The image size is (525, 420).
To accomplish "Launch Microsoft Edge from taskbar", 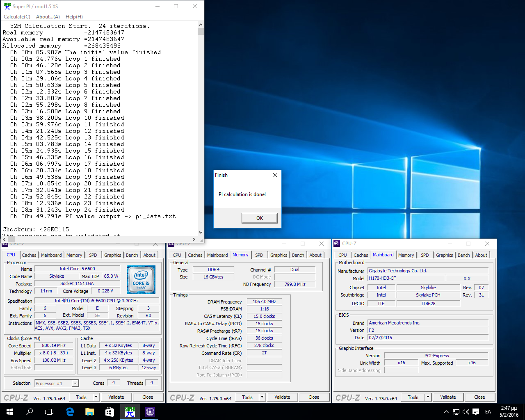I will point(70,411).
